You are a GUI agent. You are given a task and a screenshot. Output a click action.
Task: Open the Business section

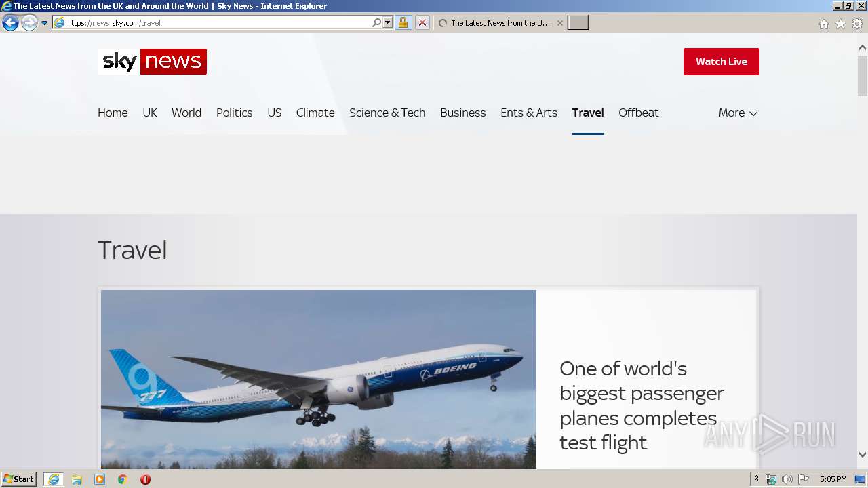[463, 113]
